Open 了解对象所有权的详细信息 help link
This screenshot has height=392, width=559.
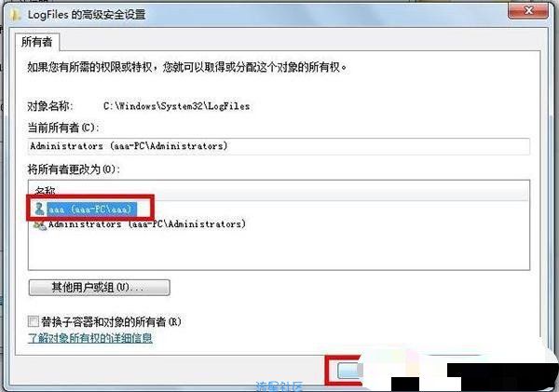click(90, 337)
